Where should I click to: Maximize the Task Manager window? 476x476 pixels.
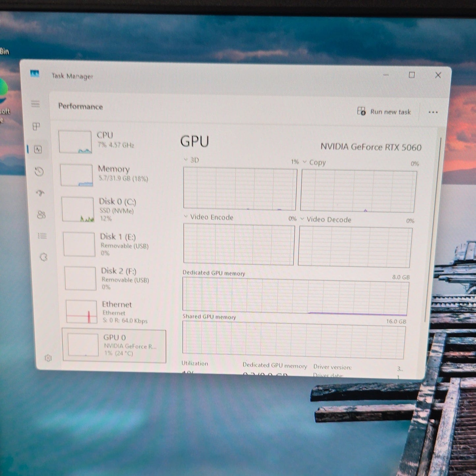pos(412,75)
